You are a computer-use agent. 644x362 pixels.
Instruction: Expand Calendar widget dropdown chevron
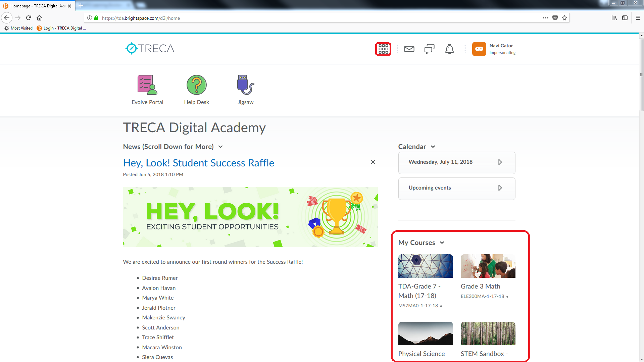(x=433, y=147)
